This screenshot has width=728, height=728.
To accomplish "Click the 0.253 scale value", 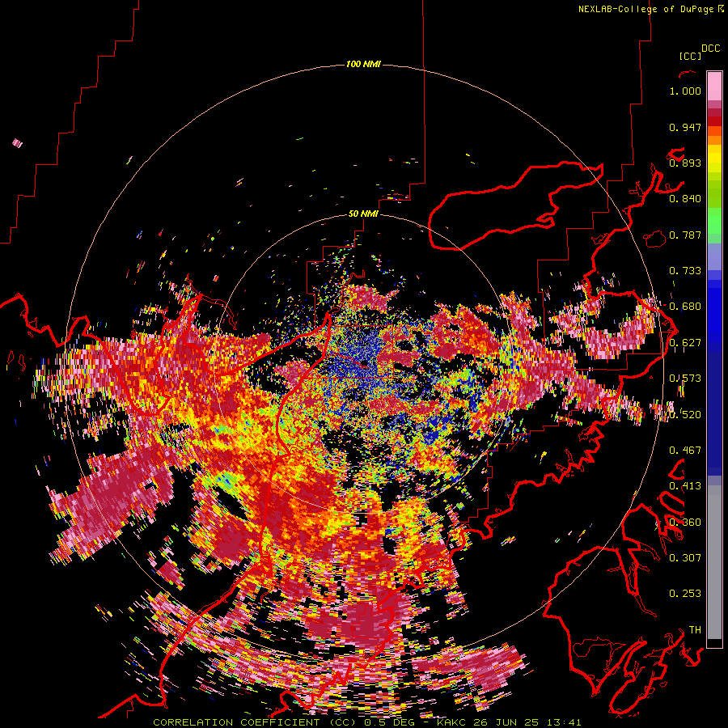I will coord(685,594).
